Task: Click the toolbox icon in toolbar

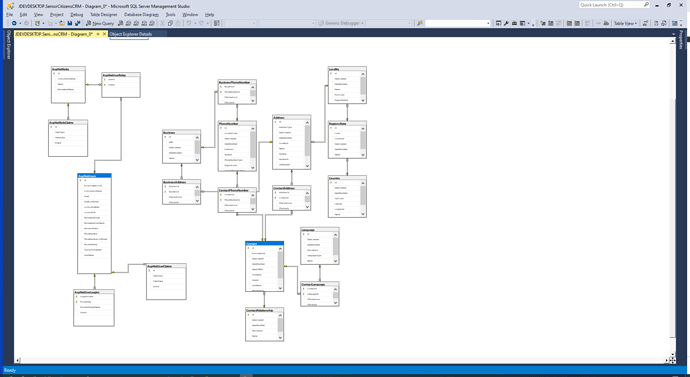Action: click(514, 23)
